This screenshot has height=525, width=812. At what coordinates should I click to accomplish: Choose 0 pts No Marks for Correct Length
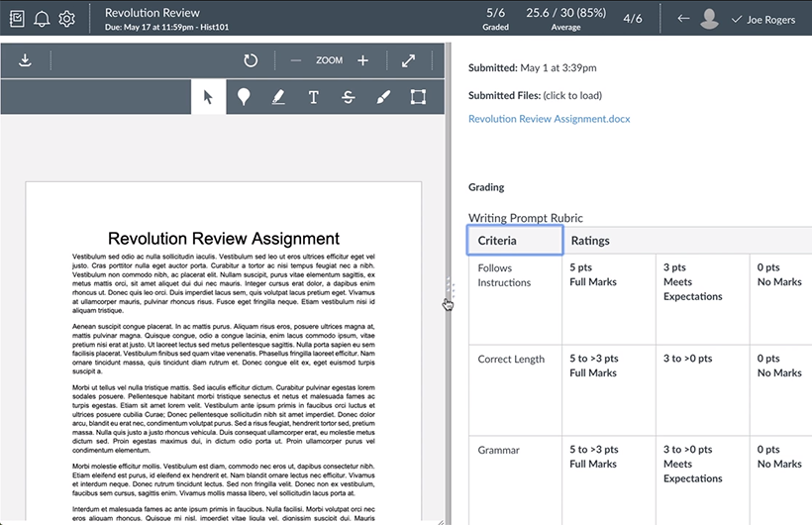pos(780,390)
